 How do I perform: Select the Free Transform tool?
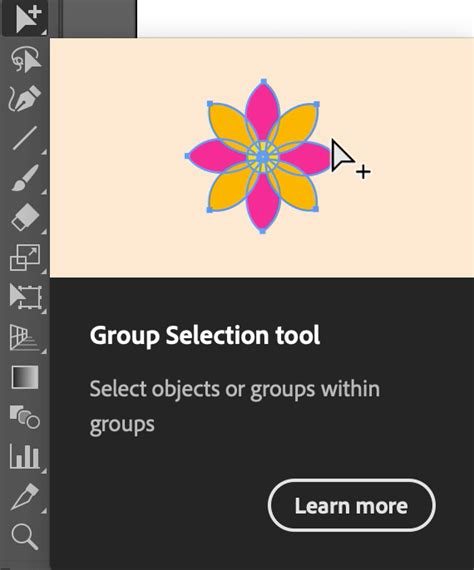click(25, 296)
